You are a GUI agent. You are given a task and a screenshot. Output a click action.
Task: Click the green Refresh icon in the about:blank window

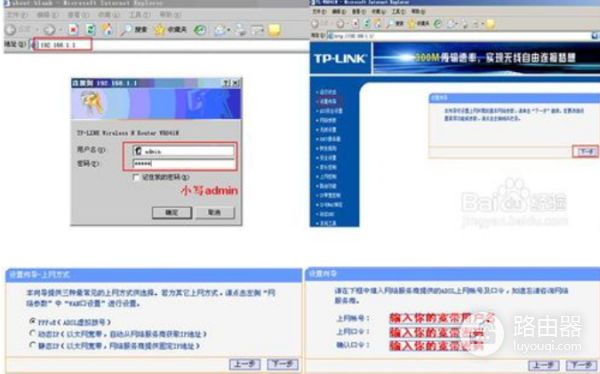click(91, 29)
